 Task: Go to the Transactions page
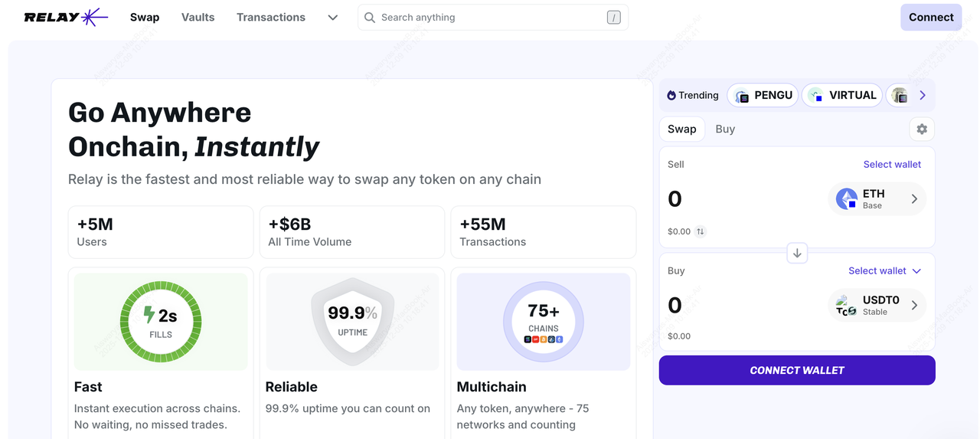point(271,17)
